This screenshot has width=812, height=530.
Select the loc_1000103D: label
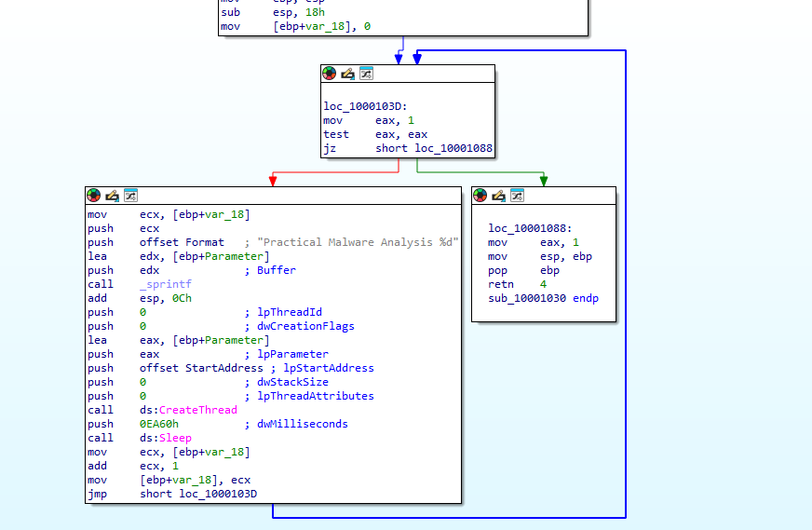tap(365, 106)
